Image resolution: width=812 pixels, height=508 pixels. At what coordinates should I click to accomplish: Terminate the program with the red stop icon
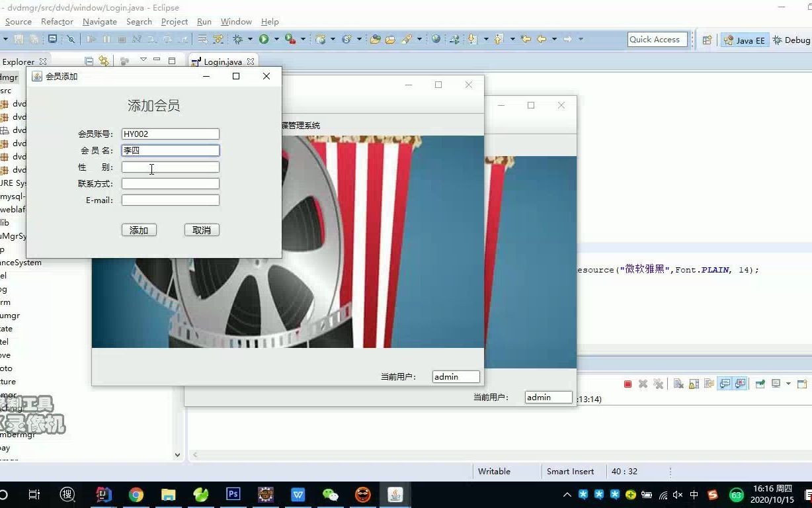coord(627,384)
